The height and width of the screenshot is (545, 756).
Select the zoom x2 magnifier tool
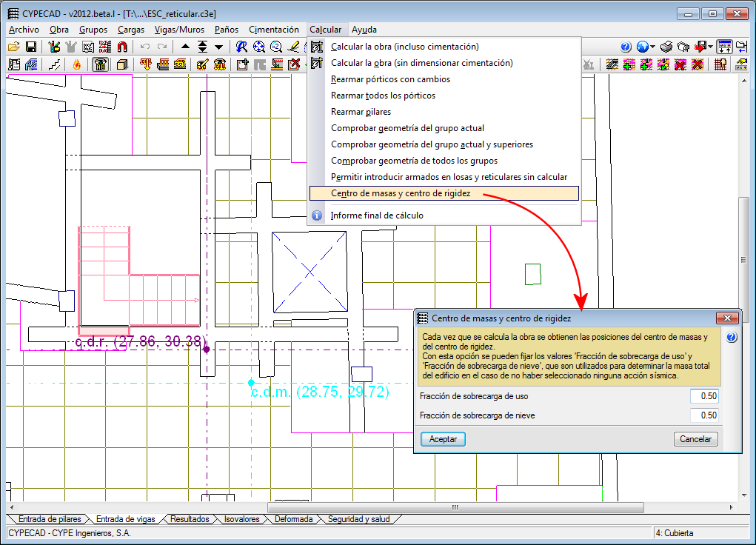(276, 47)
